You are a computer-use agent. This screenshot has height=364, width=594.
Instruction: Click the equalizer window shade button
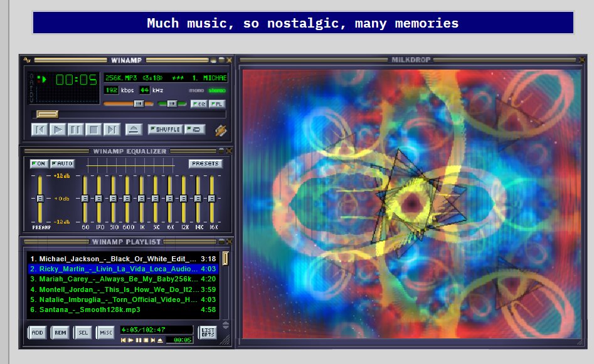pyautogui.click(x=221, y=150)
